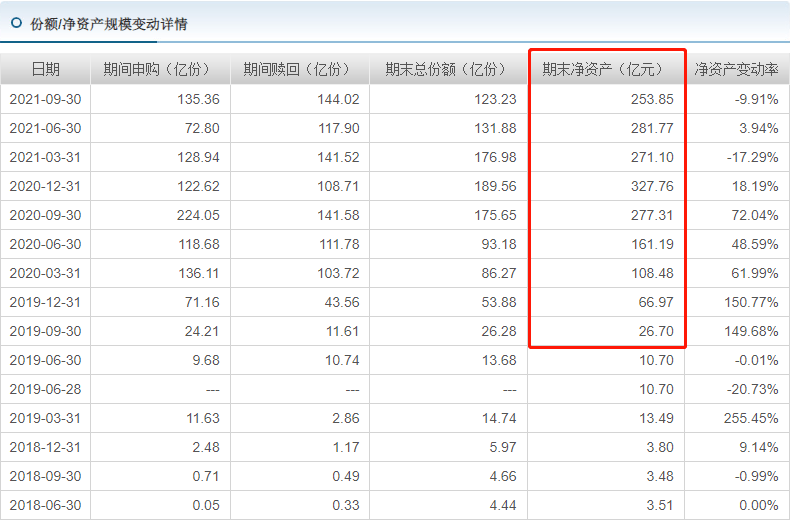This screenshot has width=791, height=520.
Task: Click change rate -17.29%
Action: pos(753,157)
